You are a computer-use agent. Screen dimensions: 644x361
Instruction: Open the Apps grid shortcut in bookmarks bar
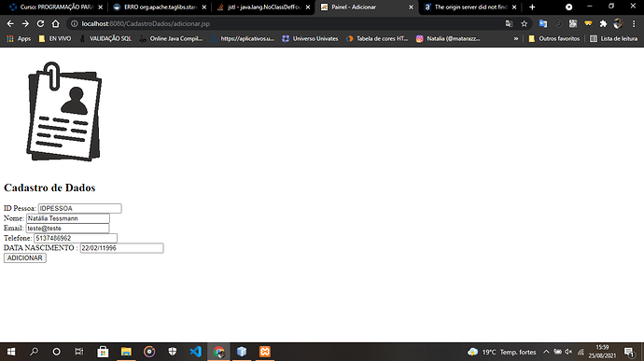(19, 38)
